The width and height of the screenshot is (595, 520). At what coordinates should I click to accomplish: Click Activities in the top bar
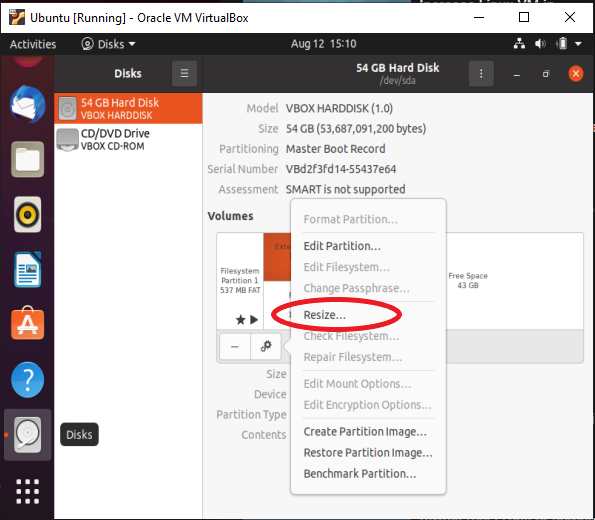33,44
